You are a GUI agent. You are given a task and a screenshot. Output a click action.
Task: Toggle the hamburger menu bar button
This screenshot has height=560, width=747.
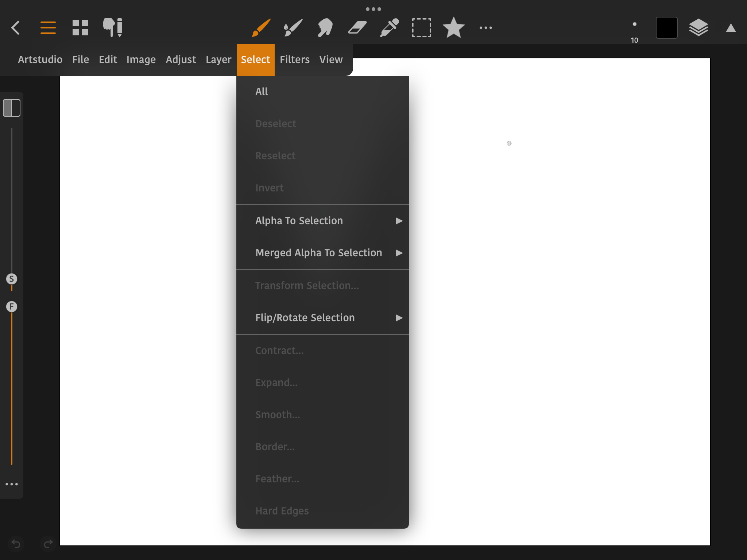tap(48, 28)
